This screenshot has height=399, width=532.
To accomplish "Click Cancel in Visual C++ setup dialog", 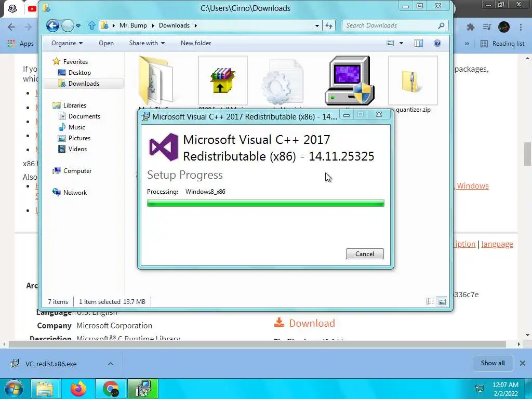I will click(365, 254).
